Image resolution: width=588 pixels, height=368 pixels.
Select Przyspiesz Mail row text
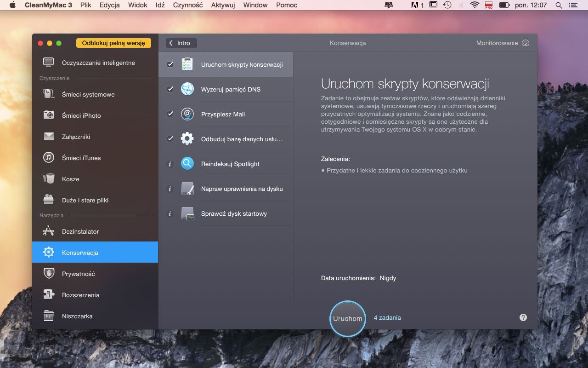click(x=223, y=114)
